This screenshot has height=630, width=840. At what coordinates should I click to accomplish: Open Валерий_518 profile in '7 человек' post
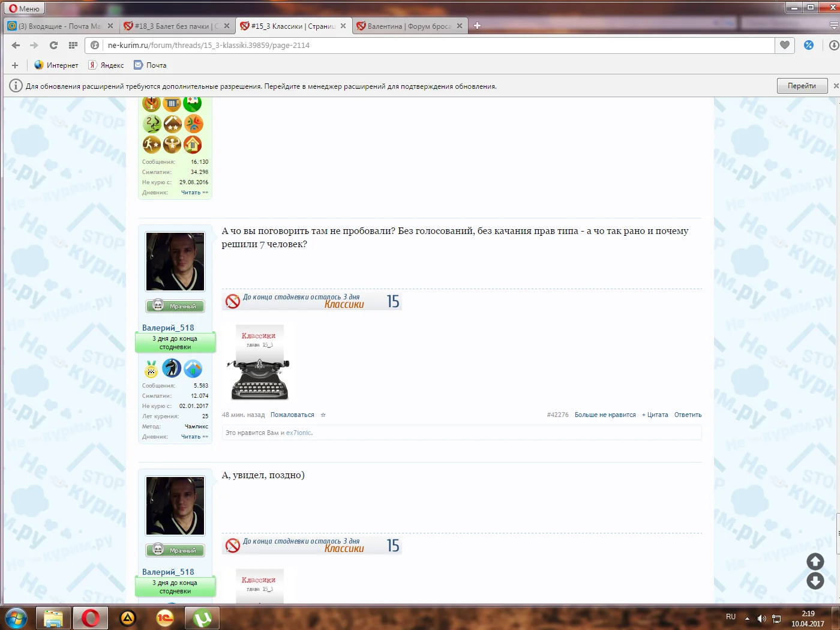(168, 328)
